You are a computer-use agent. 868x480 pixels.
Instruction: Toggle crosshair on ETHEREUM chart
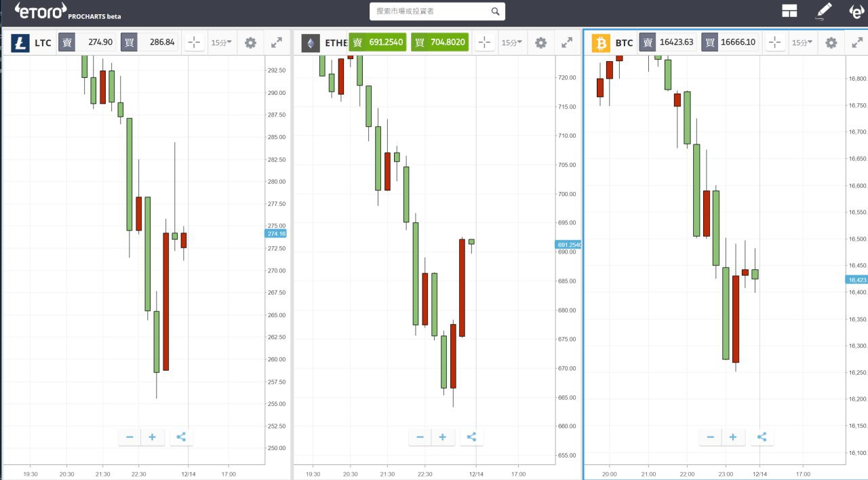(x=484, y=43)
